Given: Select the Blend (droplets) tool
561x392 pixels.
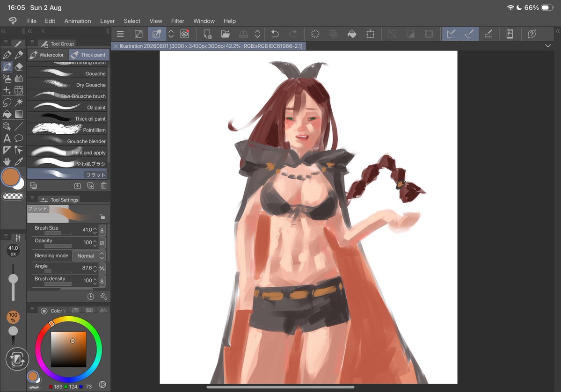Looking at the screenshot, I should [x=19, y=78].
